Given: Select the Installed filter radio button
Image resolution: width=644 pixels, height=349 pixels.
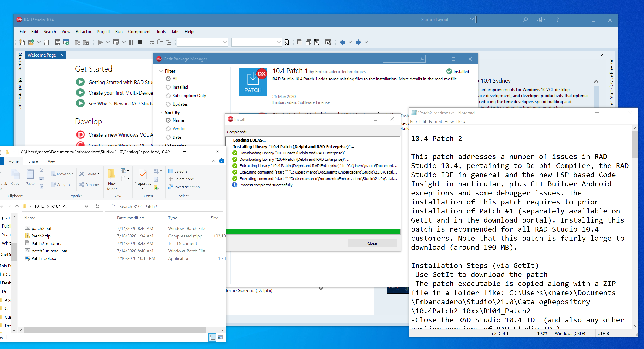Looking at the screenshot, I should click(x=168, y=87).
